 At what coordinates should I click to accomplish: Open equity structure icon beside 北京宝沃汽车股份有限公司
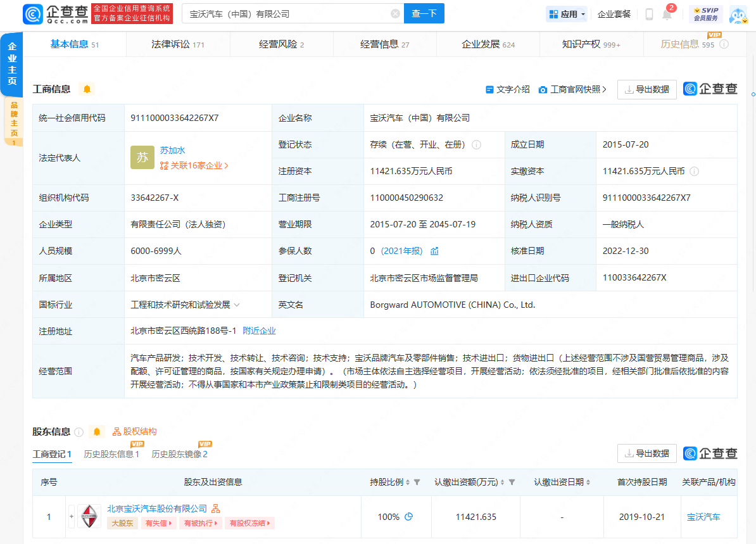pos(216,509)
